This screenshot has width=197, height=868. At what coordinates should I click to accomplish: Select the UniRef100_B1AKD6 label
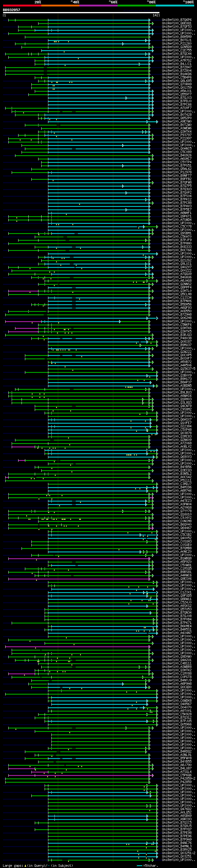pyautogui.click(x=177, y=74)
